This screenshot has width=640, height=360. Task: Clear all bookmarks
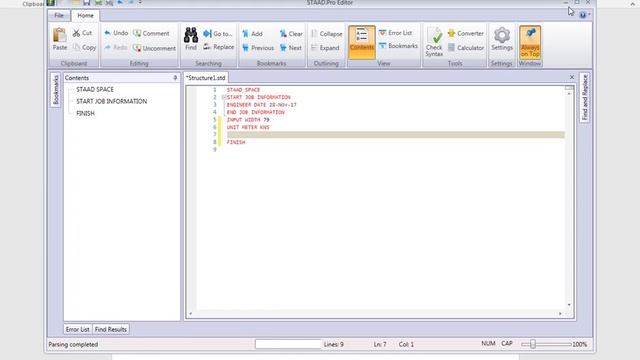point(291,34)
